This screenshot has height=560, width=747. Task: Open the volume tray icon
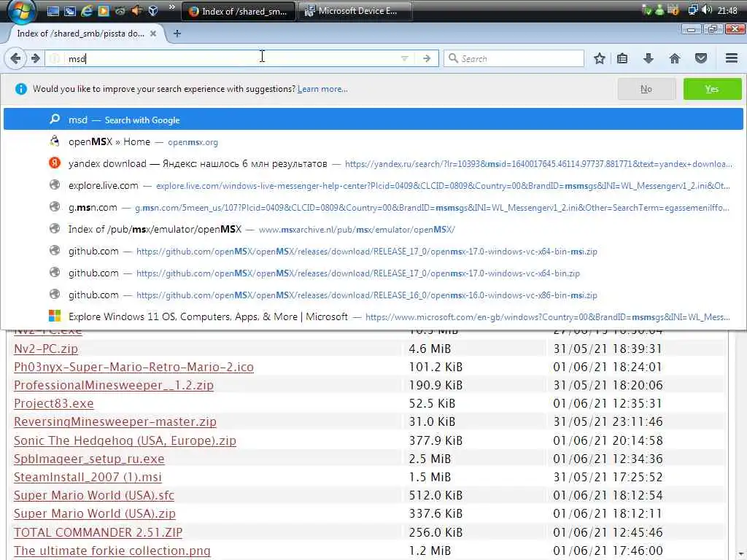point(707,10)
